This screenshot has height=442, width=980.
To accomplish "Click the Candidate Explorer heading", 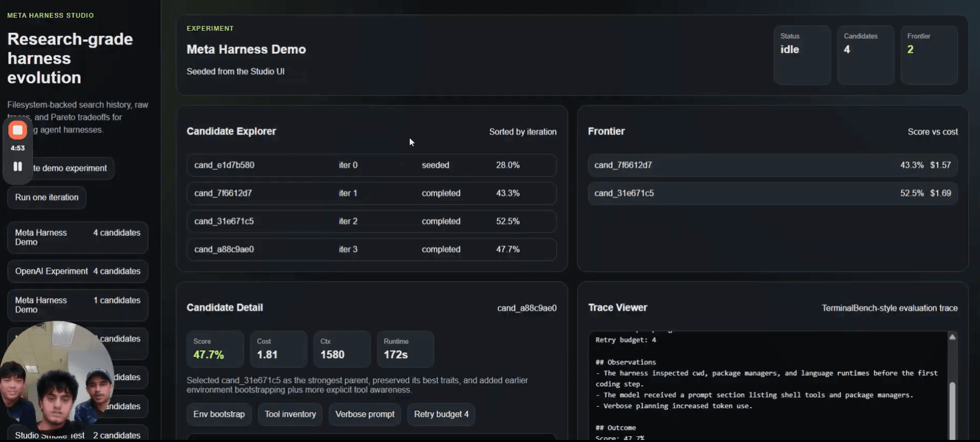I will click(x=231, y=131).
